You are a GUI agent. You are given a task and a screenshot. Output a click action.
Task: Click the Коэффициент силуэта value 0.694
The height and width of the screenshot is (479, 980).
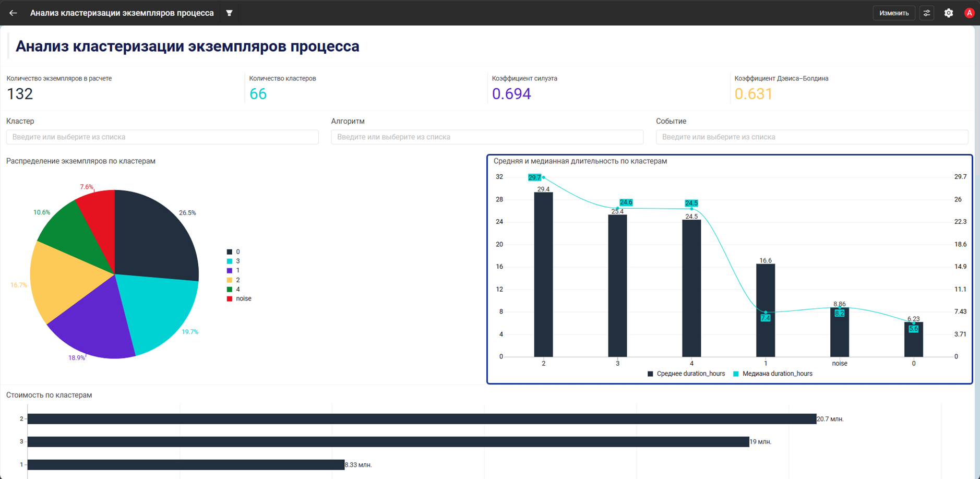[x=511, y=94]
